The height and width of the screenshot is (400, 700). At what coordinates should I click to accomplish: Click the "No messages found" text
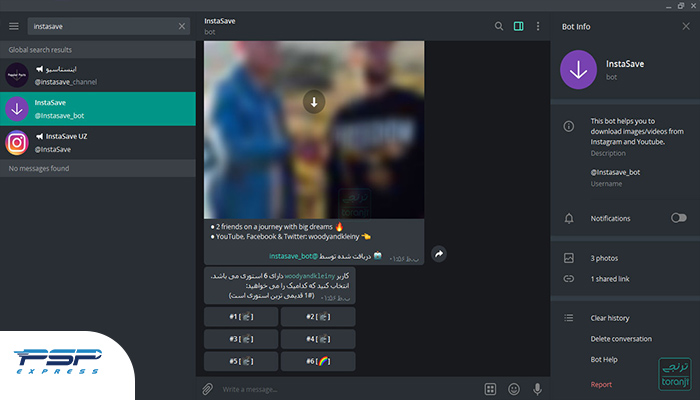(x=39, y=168)
